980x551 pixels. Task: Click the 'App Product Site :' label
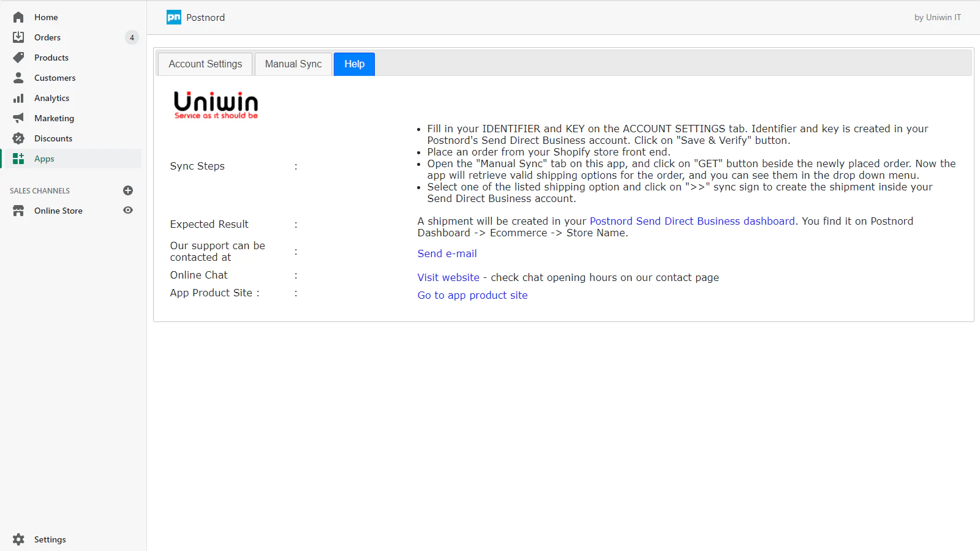(x=215, y=293)
